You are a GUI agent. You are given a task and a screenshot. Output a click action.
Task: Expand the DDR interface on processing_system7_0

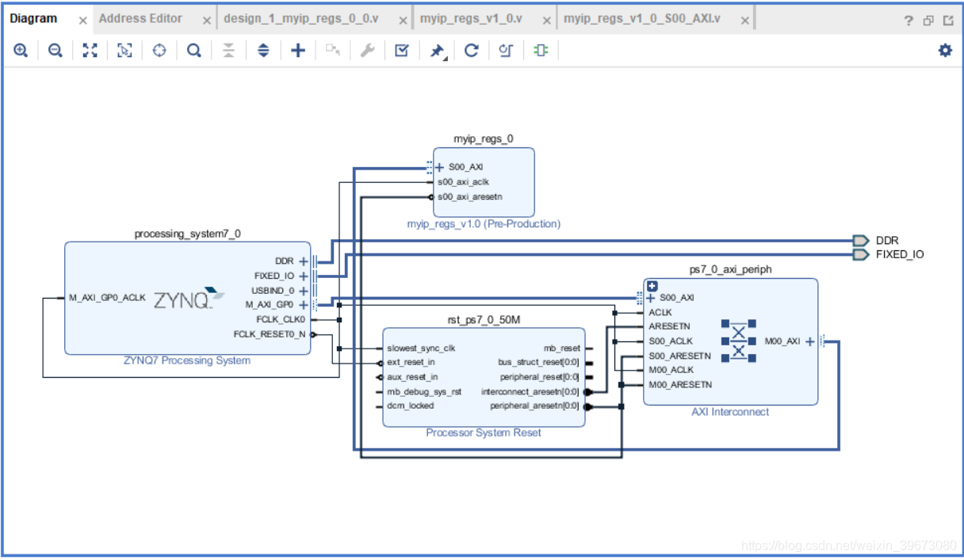(303, 261)
